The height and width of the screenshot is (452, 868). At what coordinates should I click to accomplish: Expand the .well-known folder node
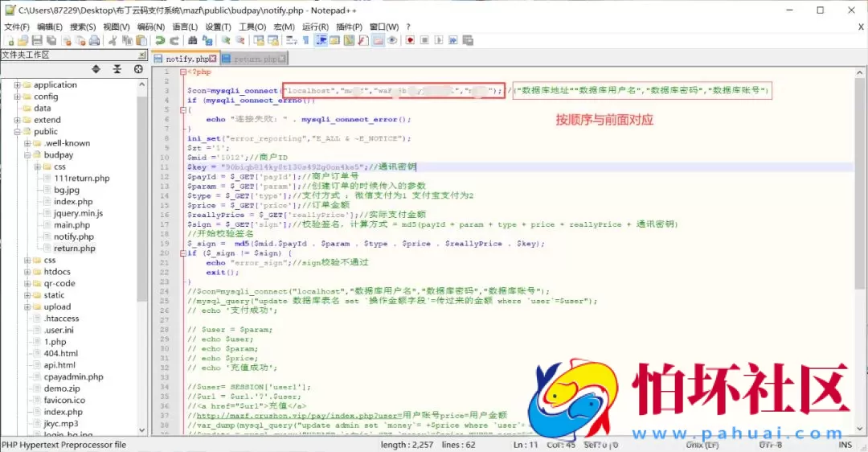click(x=27, y=143)
